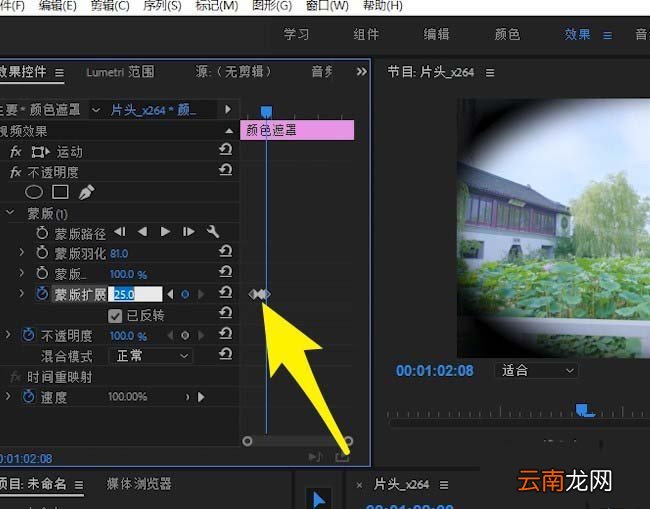Reset the 蒙版扩展 parameter
The width and height of the screenshot is (650, 509).
pos(226,293)
